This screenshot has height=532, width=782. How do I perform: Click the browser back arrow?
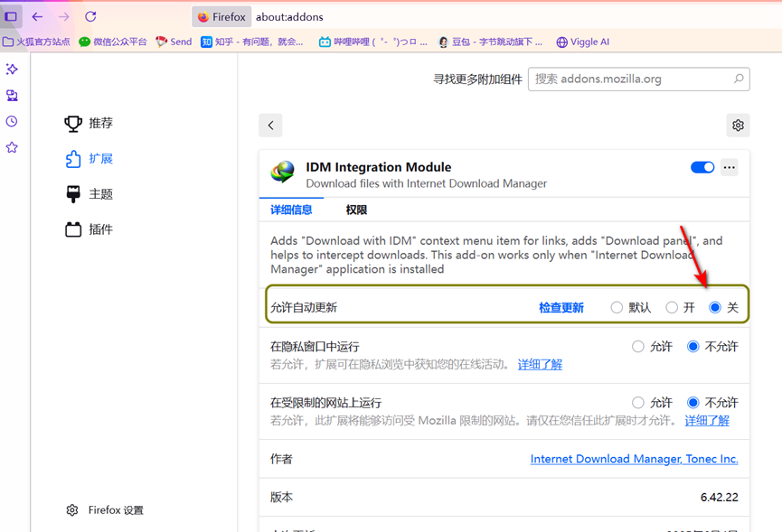tap(37, 17)
